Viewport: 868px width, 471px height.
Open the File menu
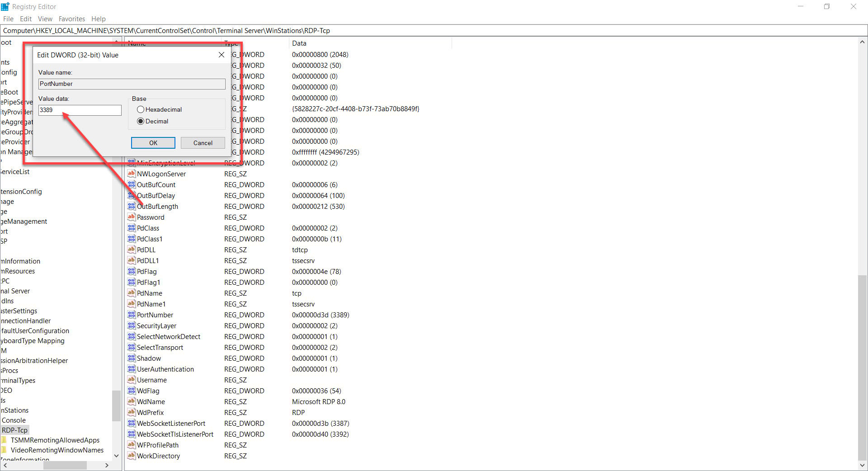click(x=8, y=19)
